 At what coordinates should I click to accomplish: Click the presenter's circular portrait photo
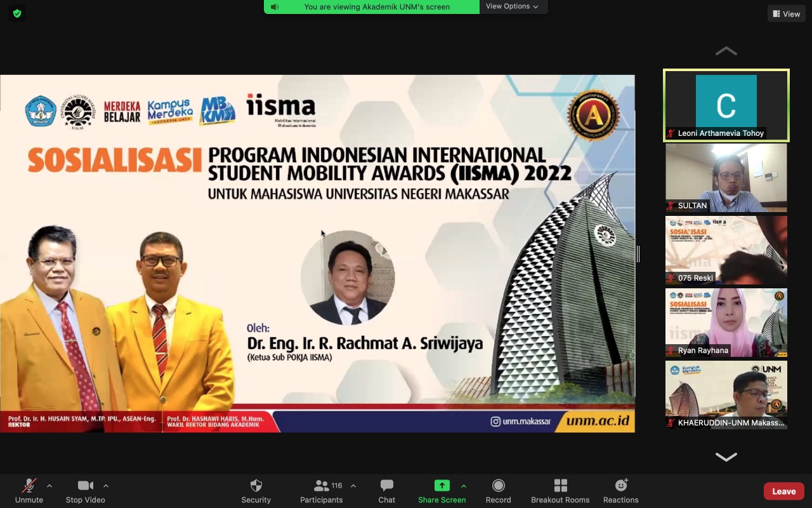coord(348,277)
